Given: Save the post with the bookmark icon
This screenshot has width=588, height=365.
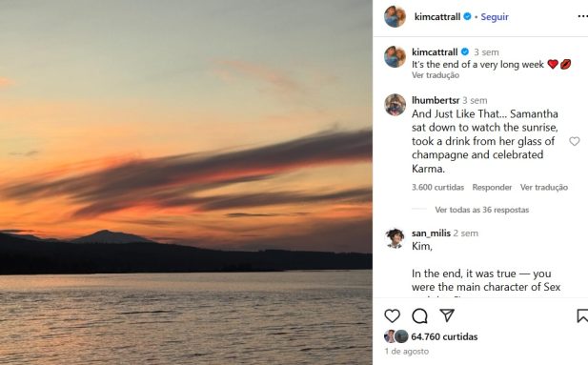Looking at the screenshot, I should pos(582,315).
